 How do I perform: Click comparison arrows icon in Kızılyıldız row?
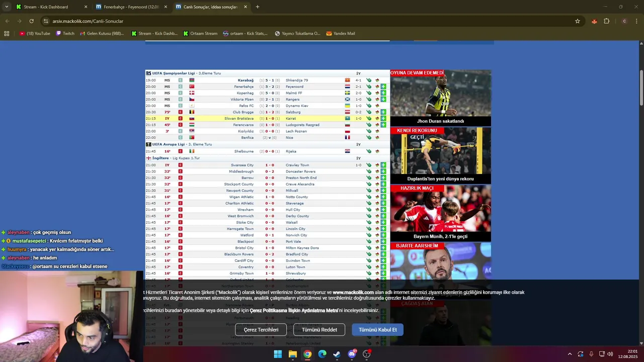pyautogui.click(x=377, y=131)
